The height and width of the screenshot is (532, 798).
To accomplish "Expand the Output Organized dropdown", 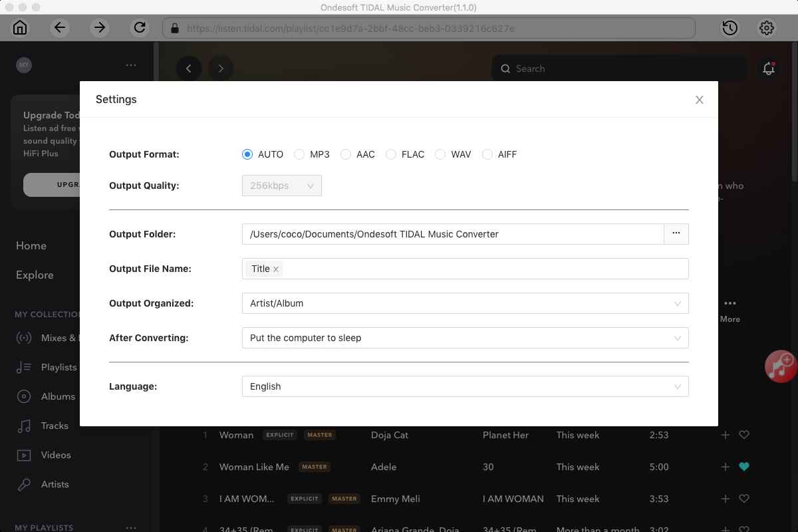I will [x=465, y=303].
